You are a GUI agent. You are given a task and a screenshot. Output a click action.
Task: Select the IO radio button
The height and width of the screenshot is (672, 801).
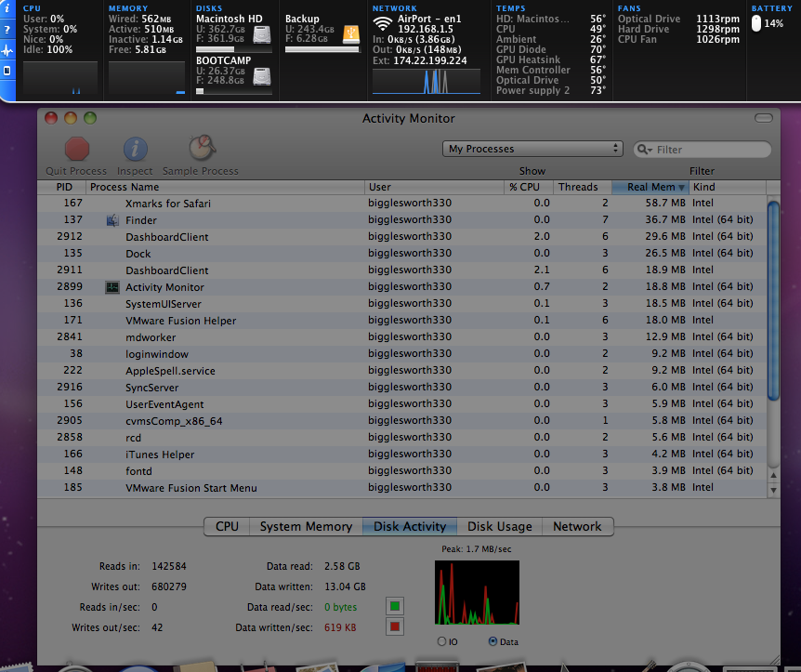tap(442, 641)
